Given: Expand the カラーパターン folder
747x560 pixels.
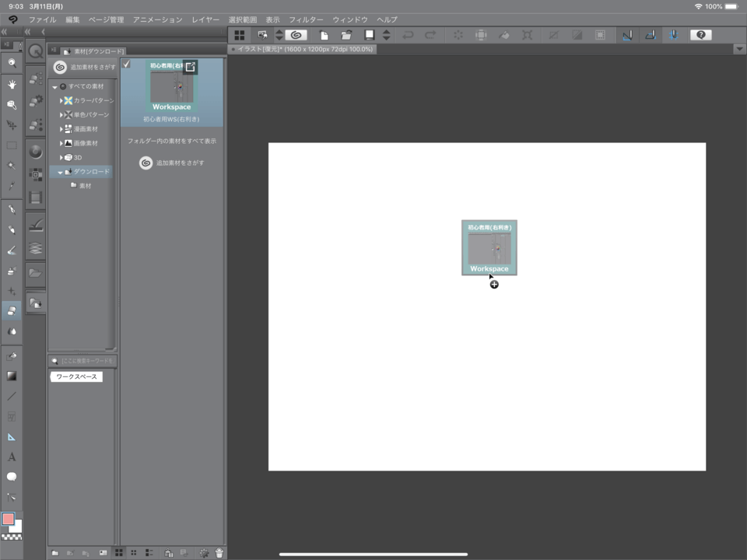Looking at the screenshot, I should coord(61,101).
